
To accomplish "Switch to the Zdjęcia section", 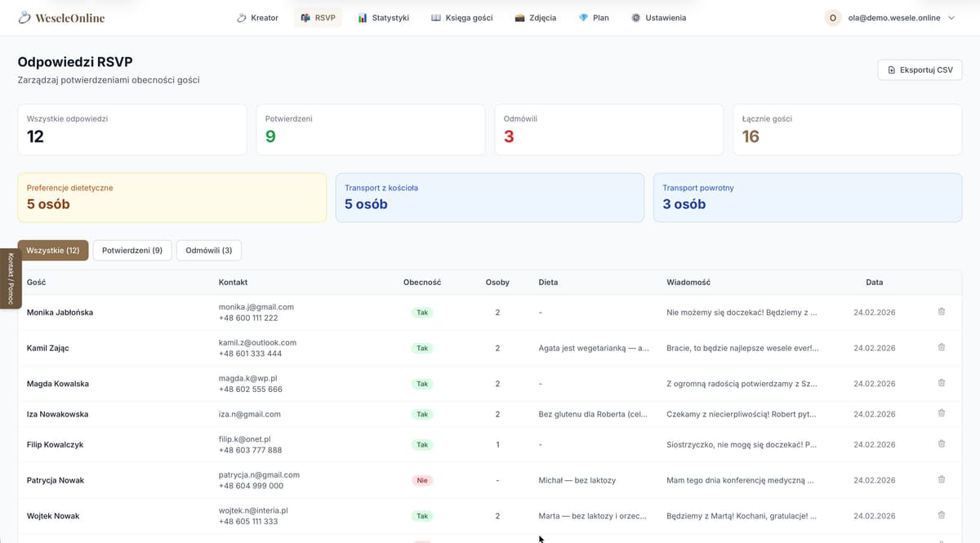I will [535, 18].
